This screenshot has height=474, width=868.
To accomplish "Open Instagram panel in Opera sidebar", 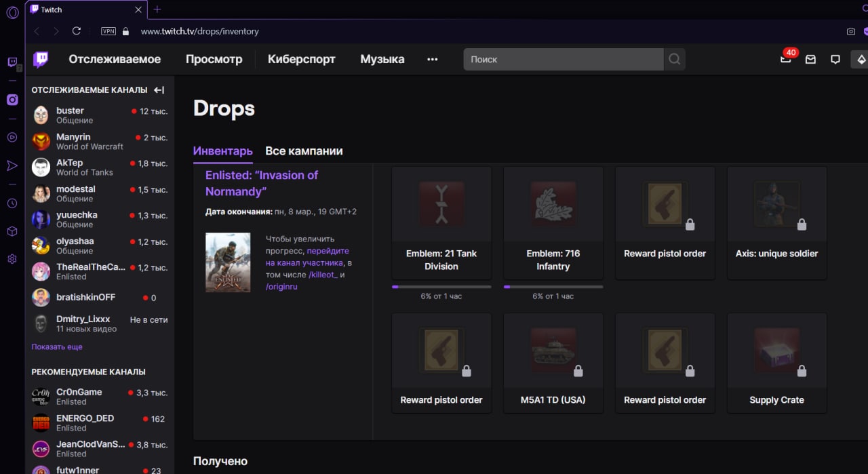I will 12,100.
